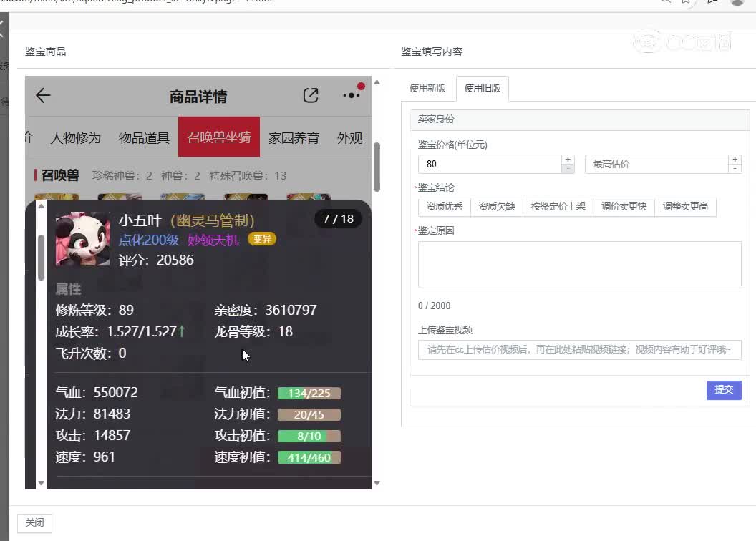
Task: Switch to 物品道具 tab
Action: point(144,138)
